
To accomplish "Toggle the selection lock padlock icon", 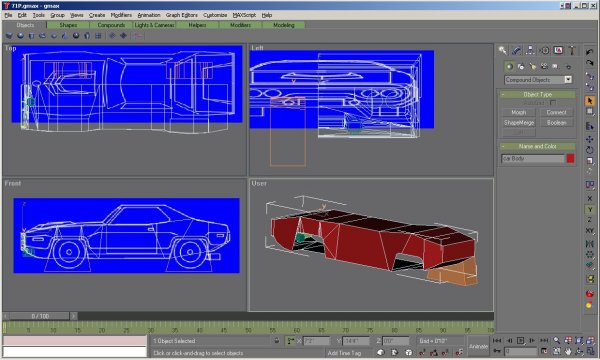I will tap(277, 340).
